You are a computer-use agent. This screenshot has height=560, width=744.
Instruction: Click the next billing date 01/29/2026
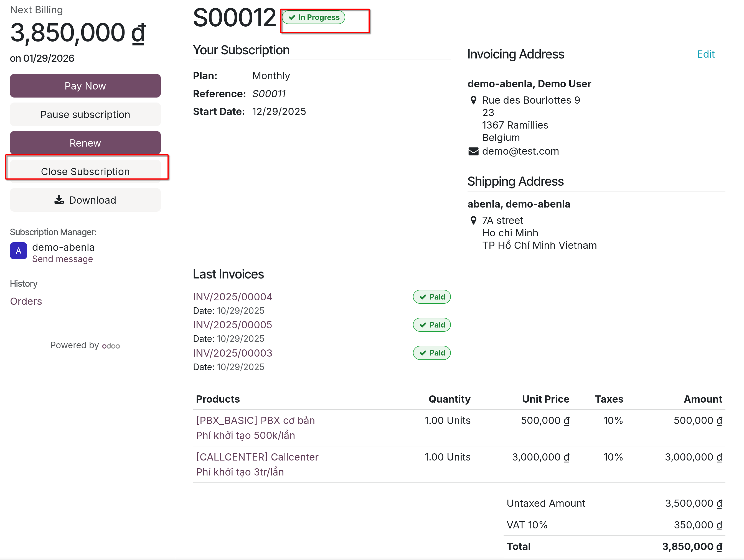coord(49,58)
